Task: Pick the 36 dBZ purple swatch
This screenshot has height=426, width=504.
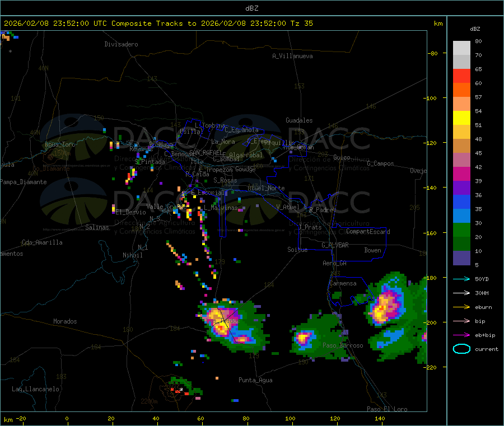Action: [461, 188]
